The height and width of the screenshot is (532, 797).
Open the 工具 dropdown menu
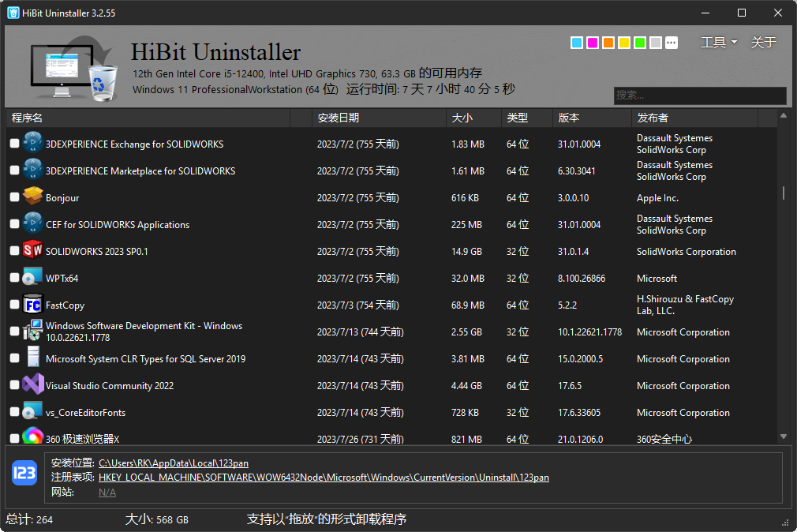coord(718,43)
